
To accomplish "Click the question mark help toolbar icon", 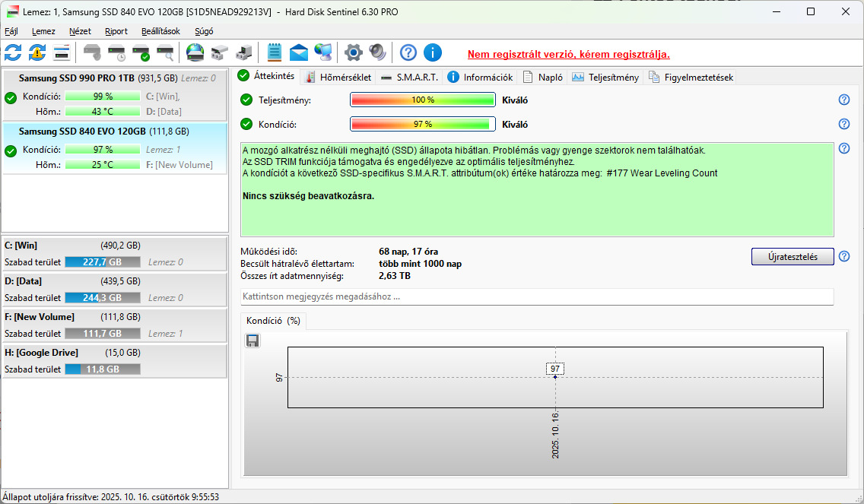I will 408,53.
